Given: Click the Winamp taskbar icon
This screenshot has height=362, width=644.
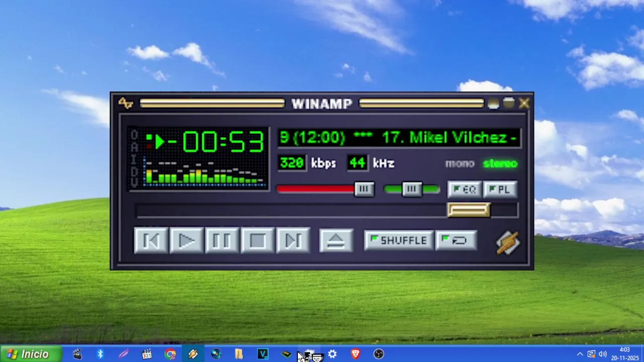Looking at the screenshot, I should coord(193,354).
